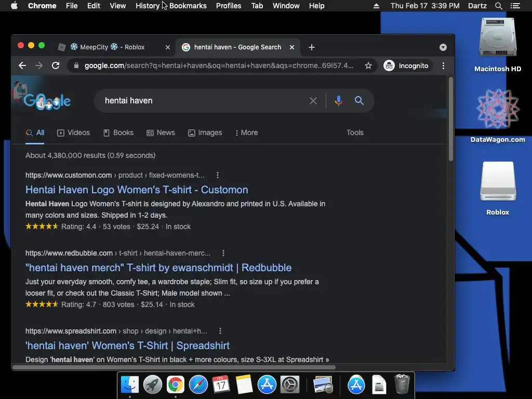
Task: Open options menu for spreadshirt.com result
Action: tap(220, 331)
